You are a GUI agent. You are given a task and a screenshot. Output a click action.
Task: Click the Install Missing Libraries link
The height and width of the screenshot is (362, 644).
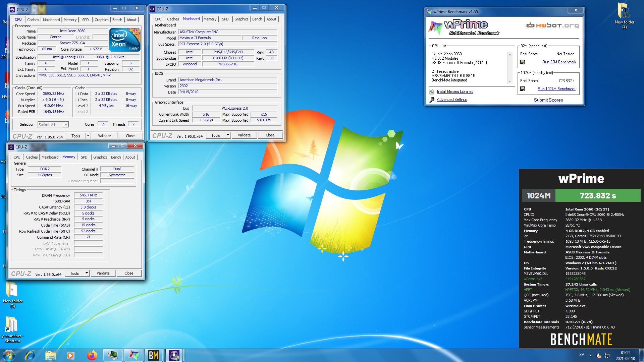[x=455, y=92]
